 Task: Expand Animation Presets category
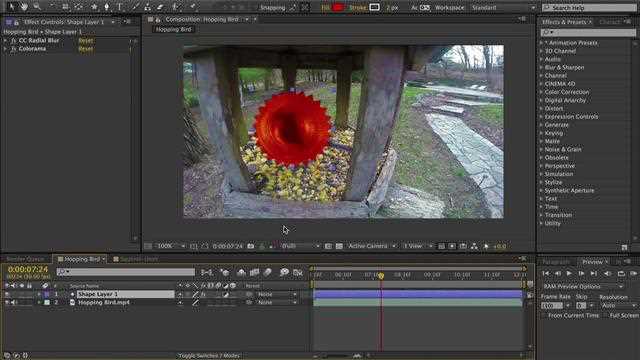(x=542, y=43)
